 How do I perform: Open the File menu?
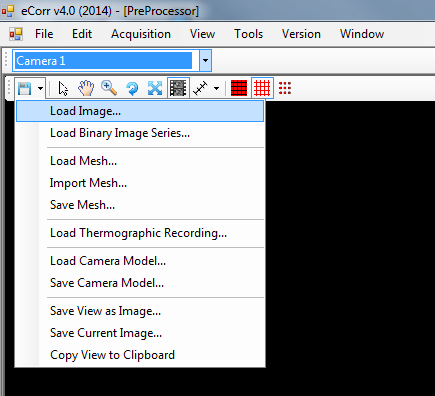[x=44, y=34]
